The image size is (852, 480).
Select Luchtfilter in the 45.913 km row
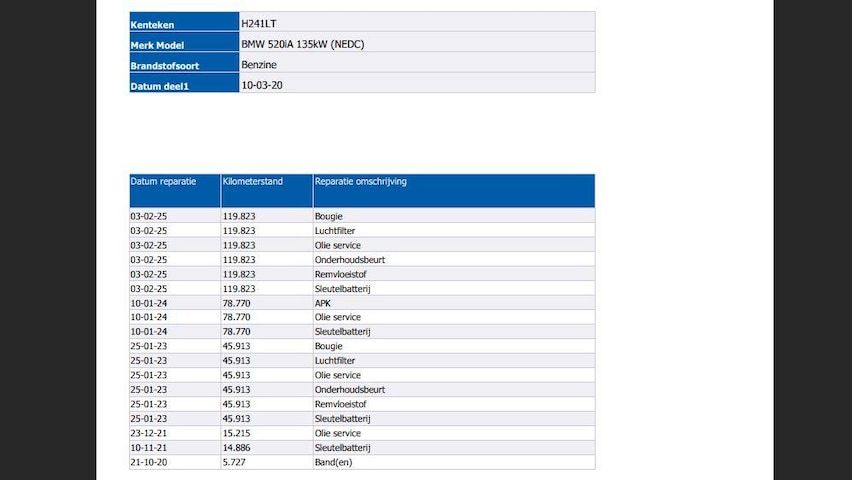[335, 361]
